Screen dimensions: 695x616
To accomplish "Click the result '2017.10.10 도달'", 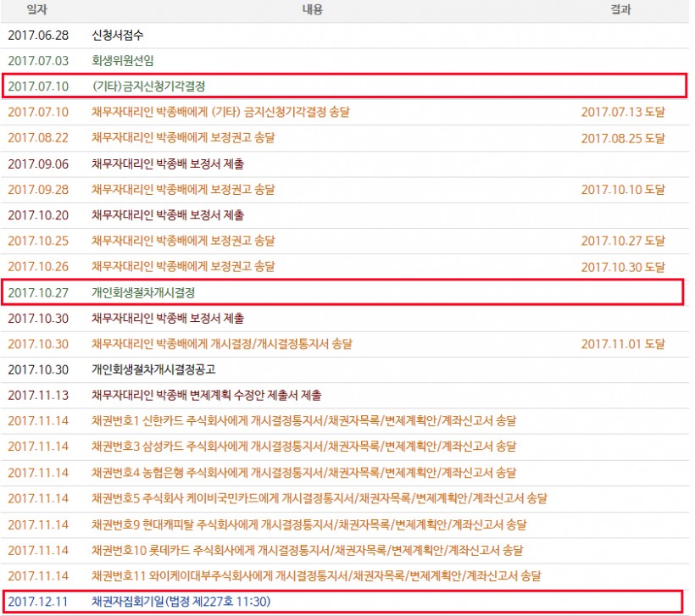I will (x=623, y=190).
